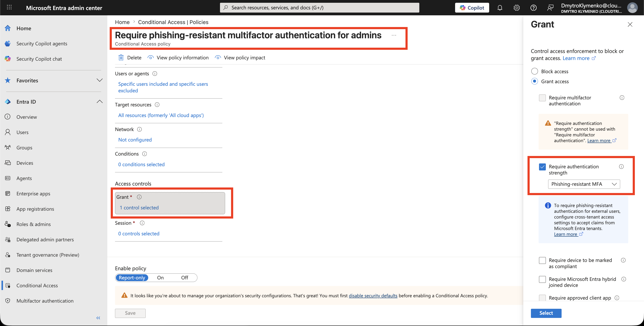
Task: Open the app launcher grid icon
Action: tap(9, 7)
